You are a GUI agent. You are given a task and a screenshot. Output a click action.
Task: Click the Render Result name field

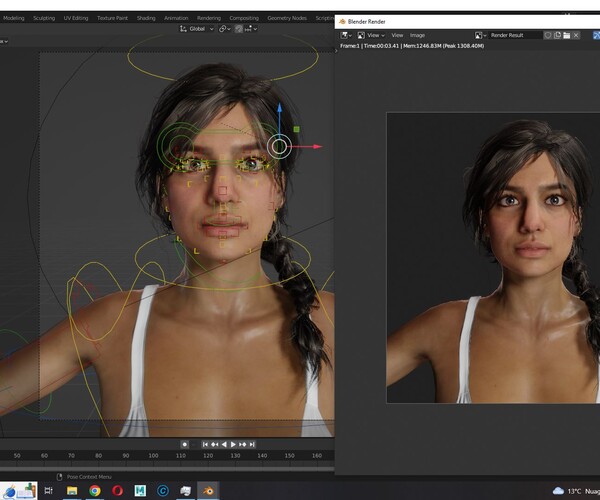click(515, 35)
